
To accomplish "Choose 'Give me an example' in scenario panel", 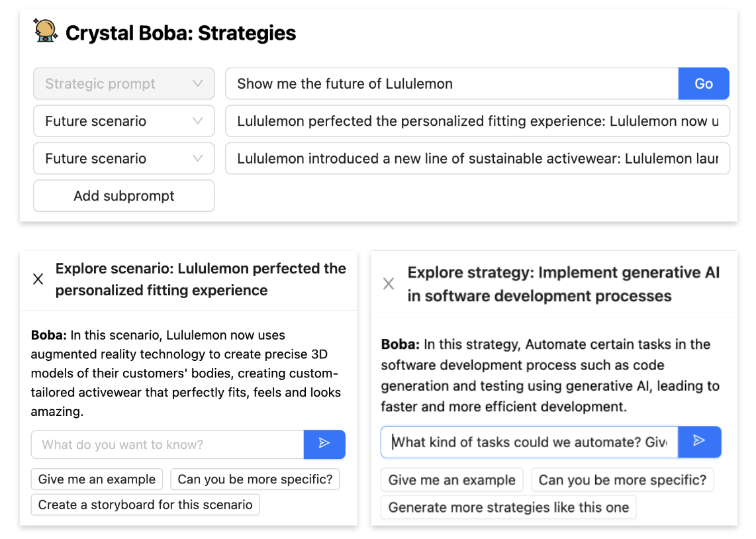I will pyautogui.click(x=97, y=479).
